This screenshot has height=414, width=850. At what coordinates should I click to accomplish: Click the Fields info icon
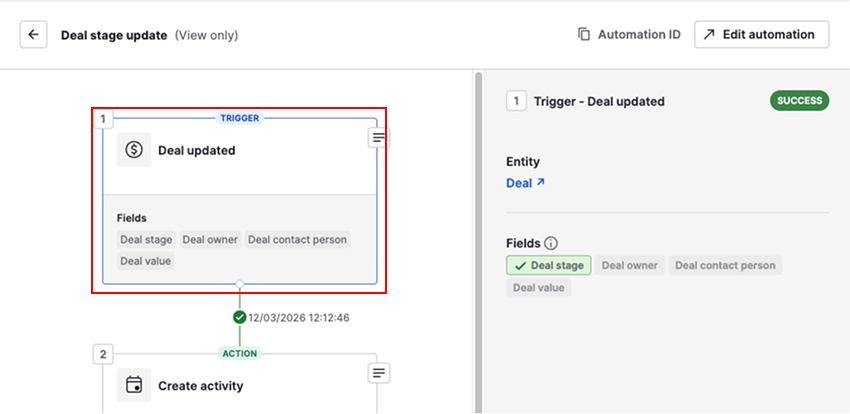551,243
